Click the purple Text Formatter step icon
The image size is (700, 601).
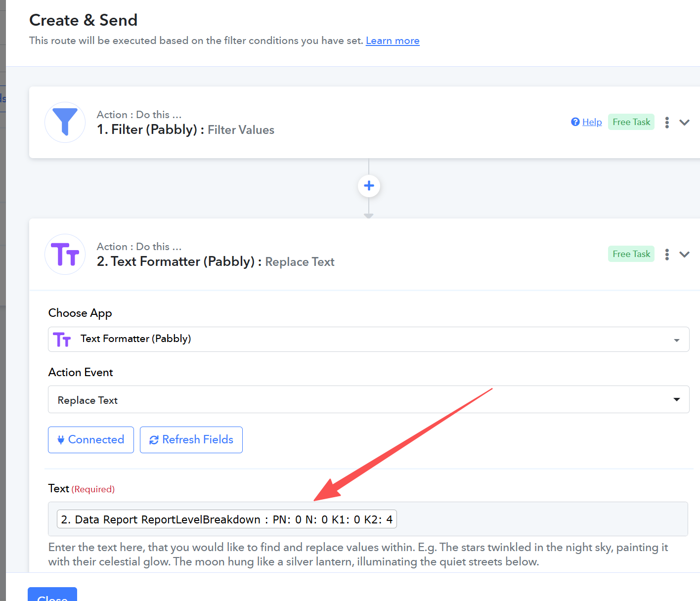click(x=65, y=254)
